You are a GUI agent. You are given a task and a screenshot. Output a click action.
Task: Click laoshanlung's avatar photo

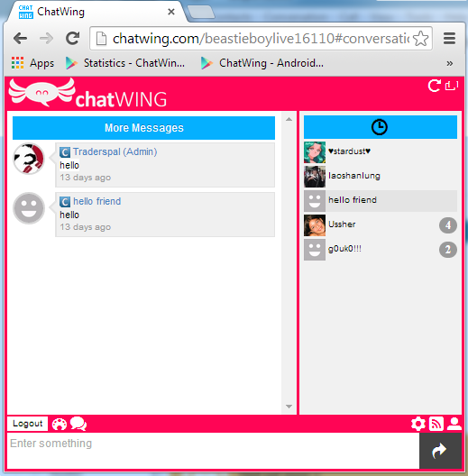315,177
